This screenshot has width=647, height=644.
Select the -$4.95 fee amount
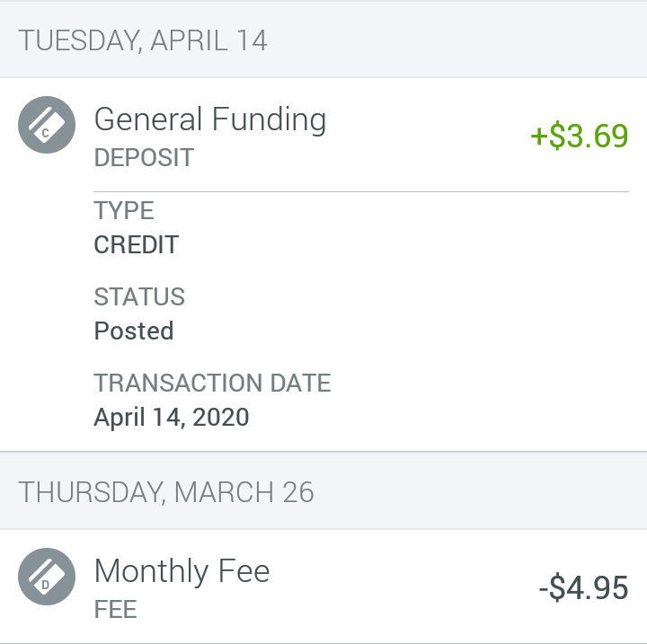pos(583,588)
